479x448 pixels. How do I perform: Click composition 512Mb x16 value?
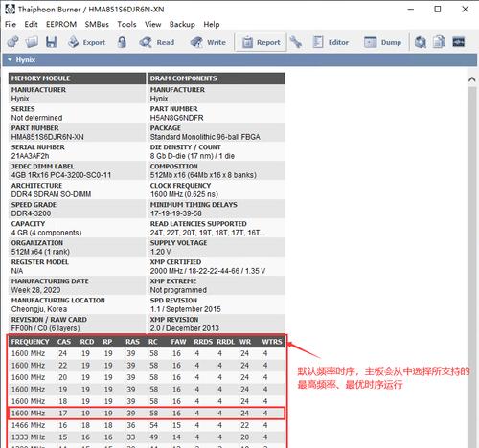coord(203,175)
